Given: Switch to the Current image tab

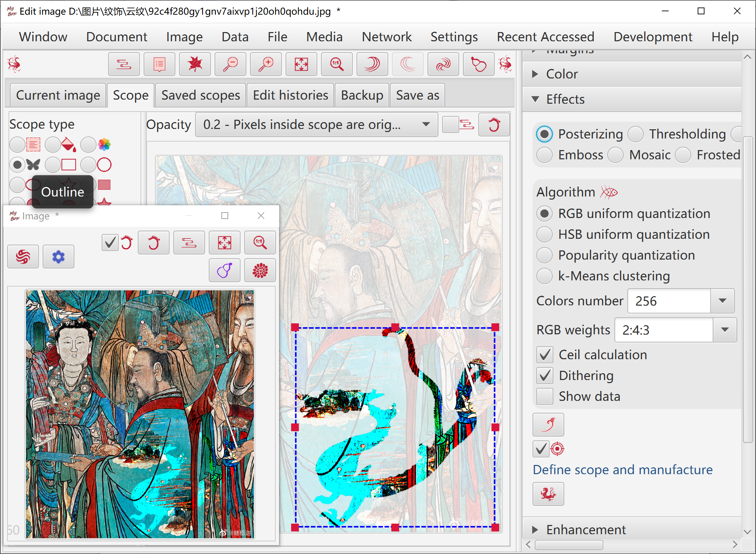Looking at the screenshot, I should click(58, 95).
